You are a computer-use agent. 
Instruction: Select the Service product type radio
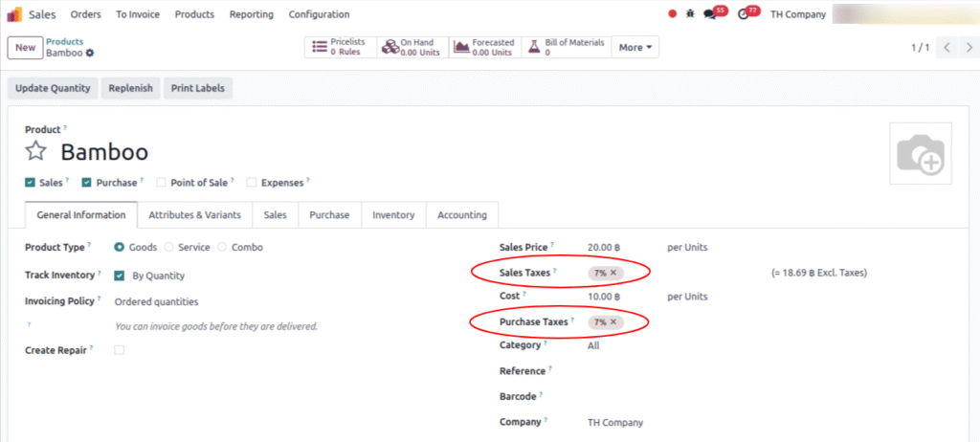tap(169, 247)
